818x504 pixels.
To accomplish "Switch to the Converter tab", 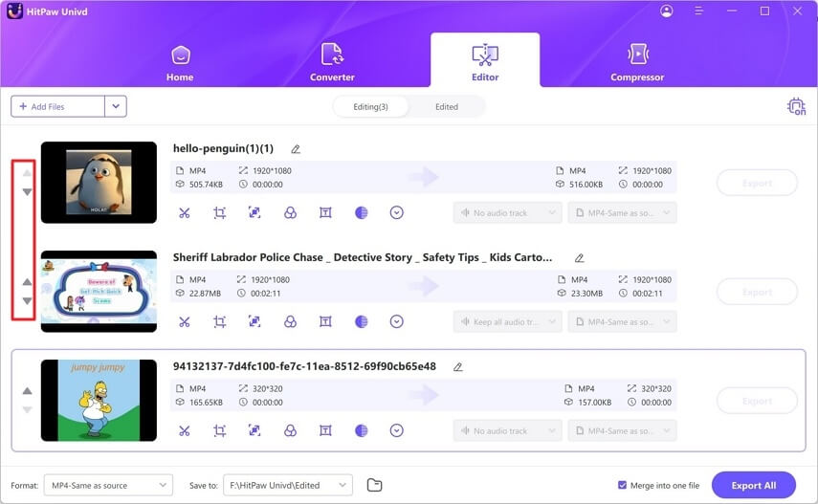I will tap(332, 62).
